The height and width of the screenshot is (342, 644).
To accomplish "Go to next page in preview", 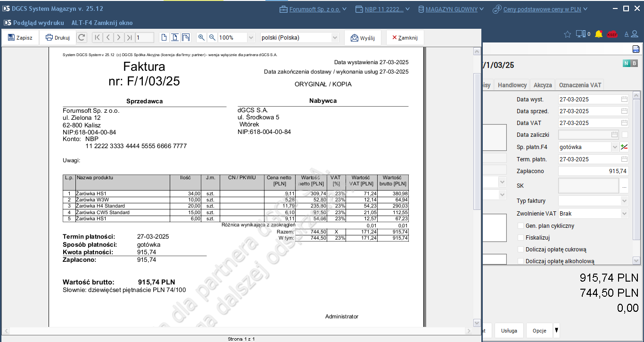I will 119,38.
